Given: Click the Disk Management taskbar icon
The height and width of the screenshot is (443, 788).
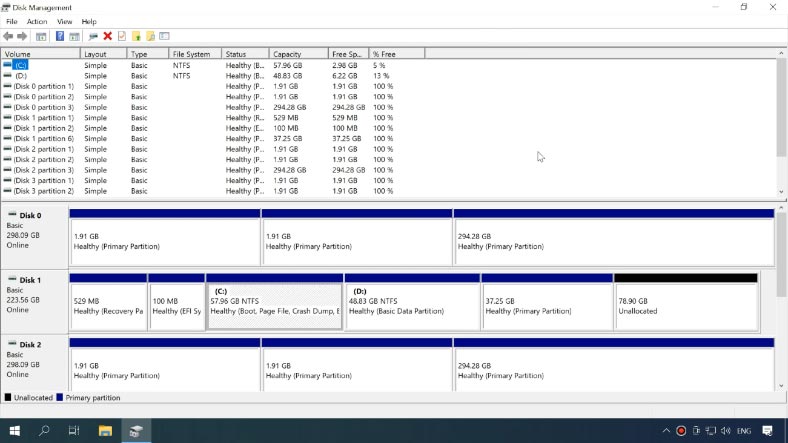Looking at the screenshot, I should [136, 430].
